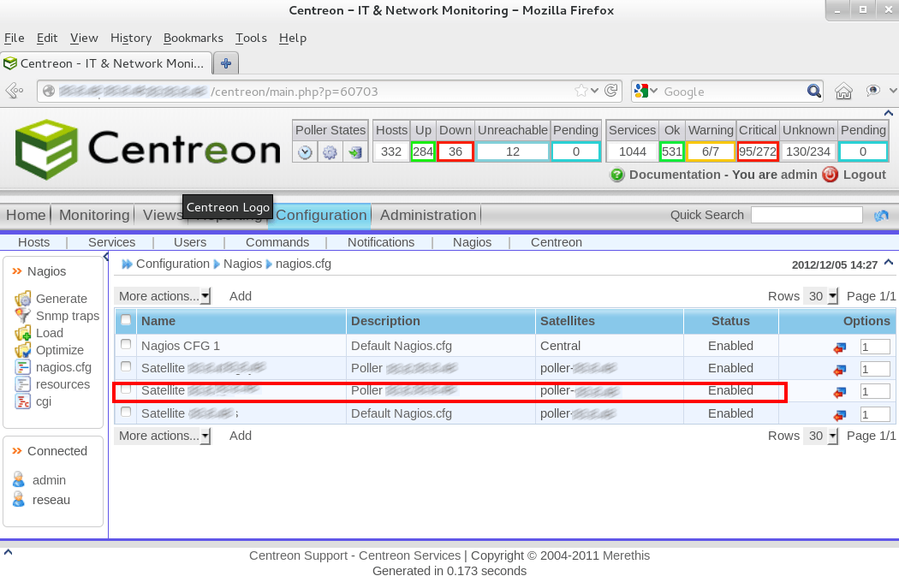The image size is (899, 588).
Task: Select Snmp traps in the sidebar
Action: (68, 316)
